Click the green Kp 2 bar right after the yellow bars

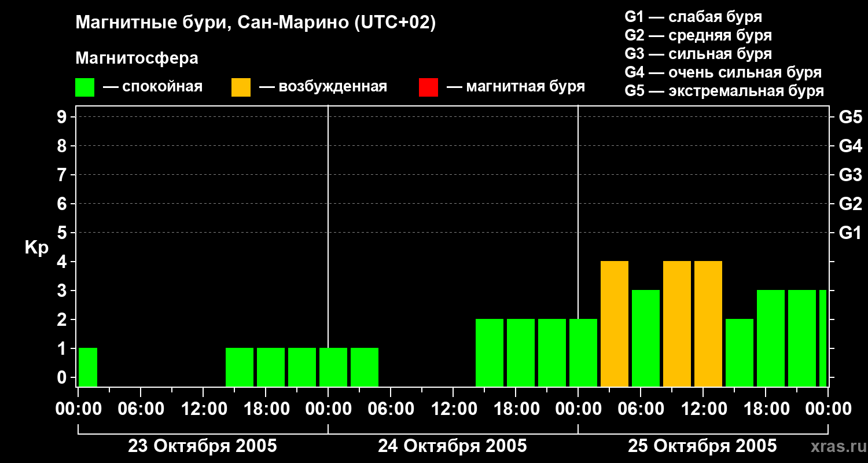tap(740, 353)
